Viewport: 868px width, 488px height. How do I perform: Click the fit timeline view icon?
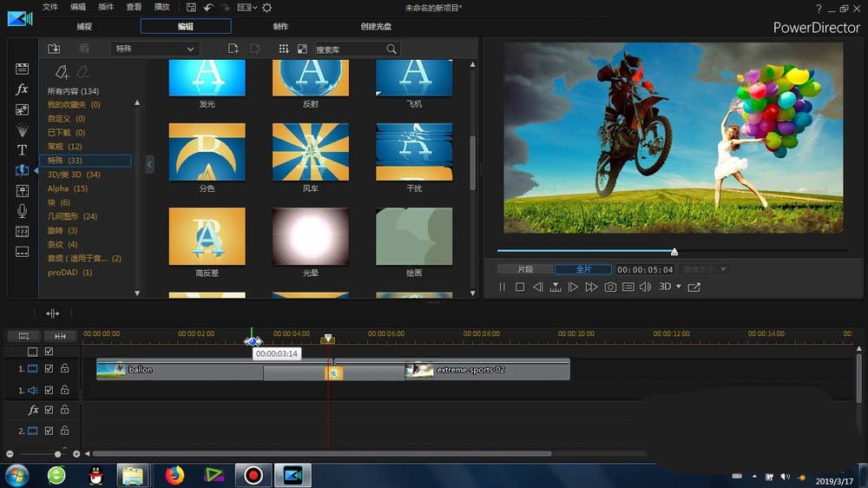[x=61, y=336]
